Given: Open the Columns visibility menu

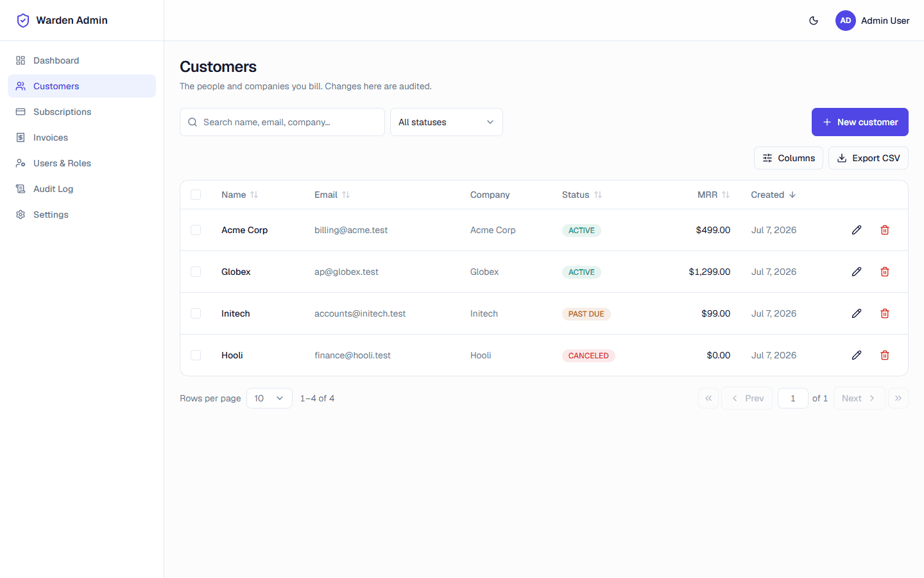Looking at the screenshot, I should tap(789, 158).
